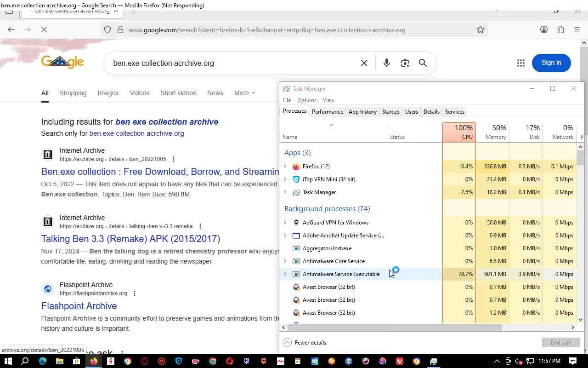The image size is (588, 368).
Task: Sort processes by the Memory column
Action: click(492, 132)
